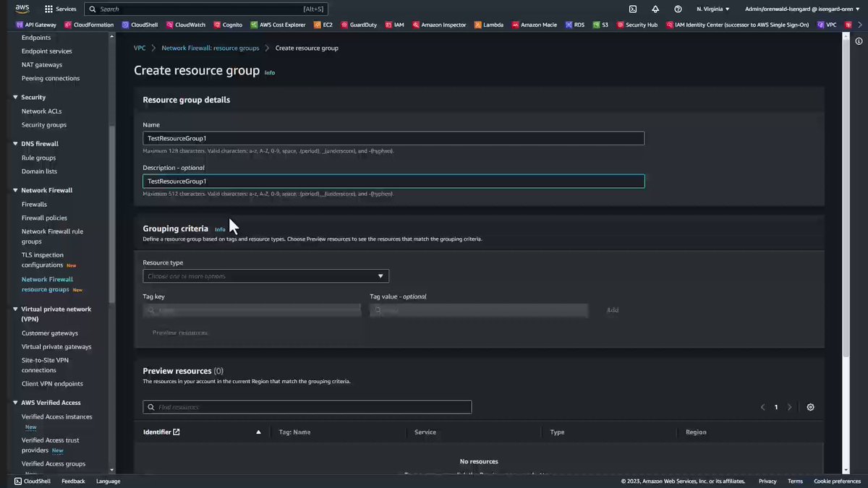Open GuardDuty bookmark shortcut
This screenshot has height=488, width=868.
pos(359,25)
